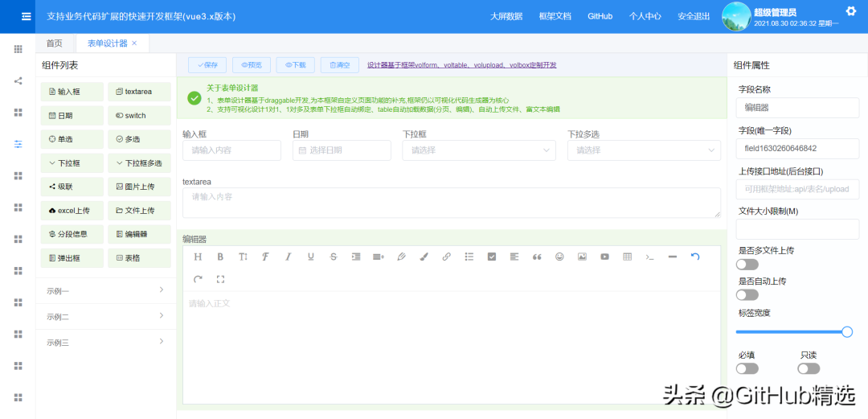Adjust the 标签宽度 slider handle

(846, 331)
